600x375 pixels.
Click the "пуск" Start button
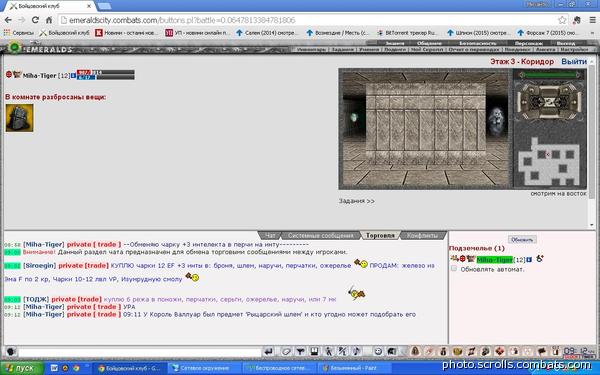21,368
